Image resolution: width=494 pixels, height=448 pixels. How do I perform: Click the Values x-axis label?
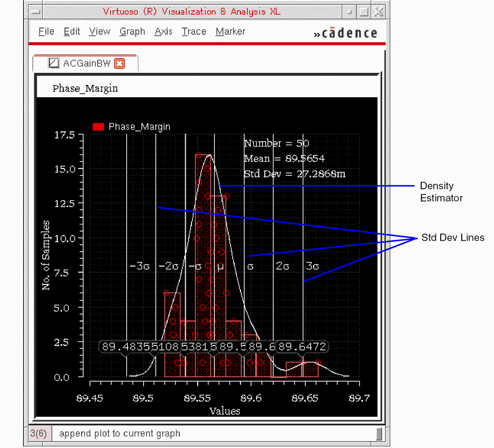coord(224,411)
